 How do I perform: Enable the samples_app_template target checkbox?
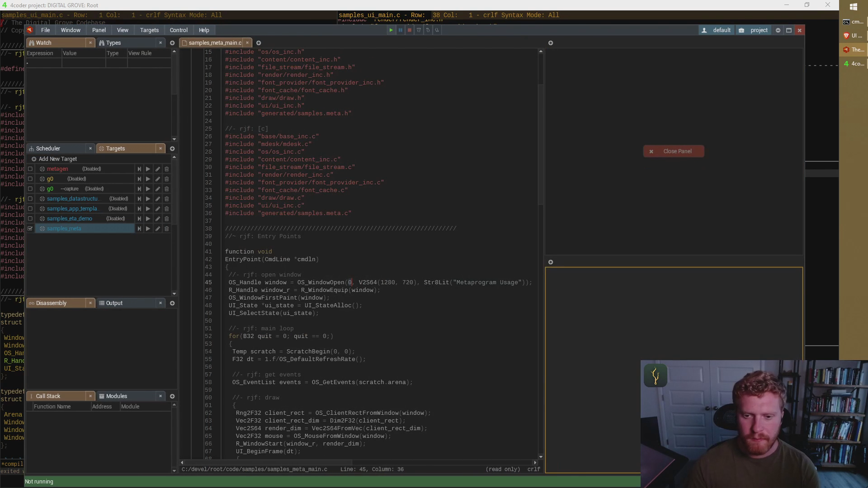30,209
